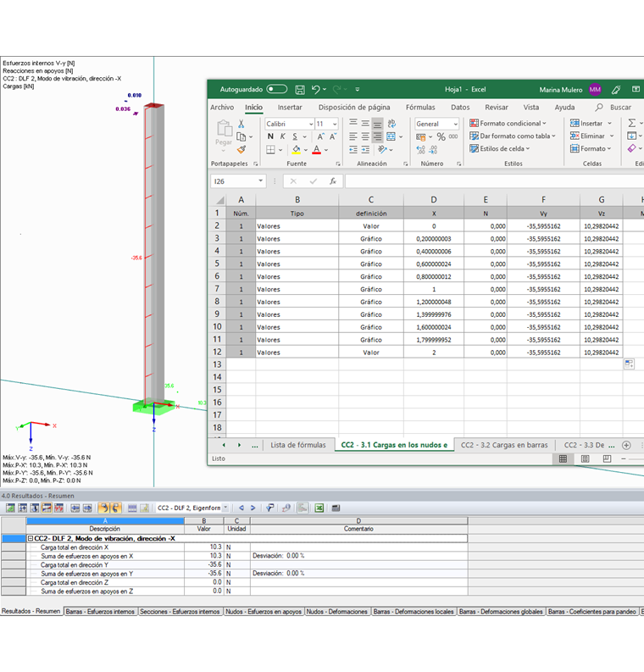Click the increase indent icon
Viewport: 644px width, 672px height.
[365, 150]
